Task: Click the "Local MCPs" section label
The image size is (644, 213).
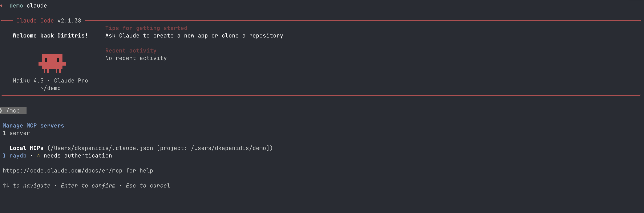Action: [x=27, y=148]
